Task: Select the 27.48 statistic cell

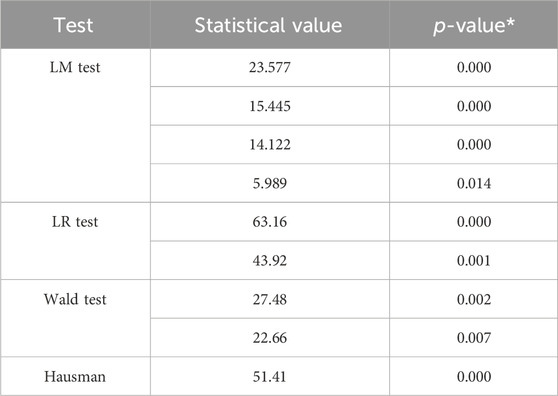Action: [270, 299]
